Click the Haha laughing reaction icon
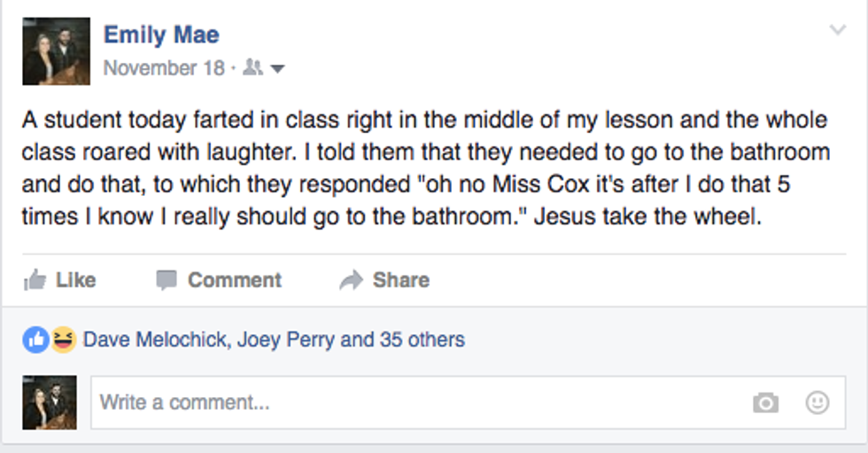 [x=63, y=339]
